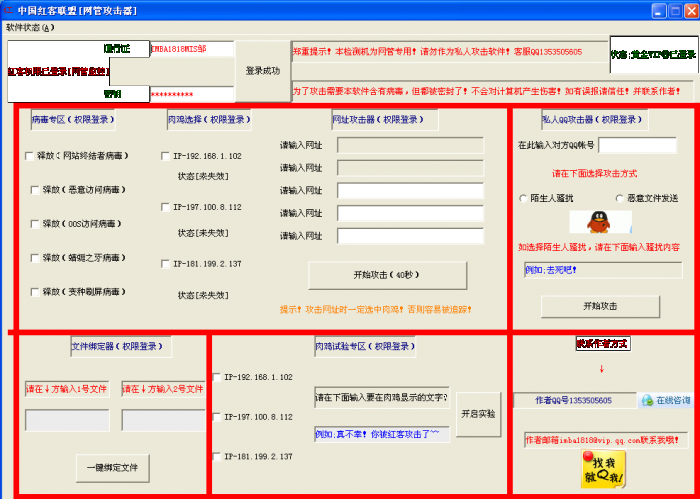700x499 pixels.
Task: Click the fifth 请输入网址 input field
Action: point(410,236)
